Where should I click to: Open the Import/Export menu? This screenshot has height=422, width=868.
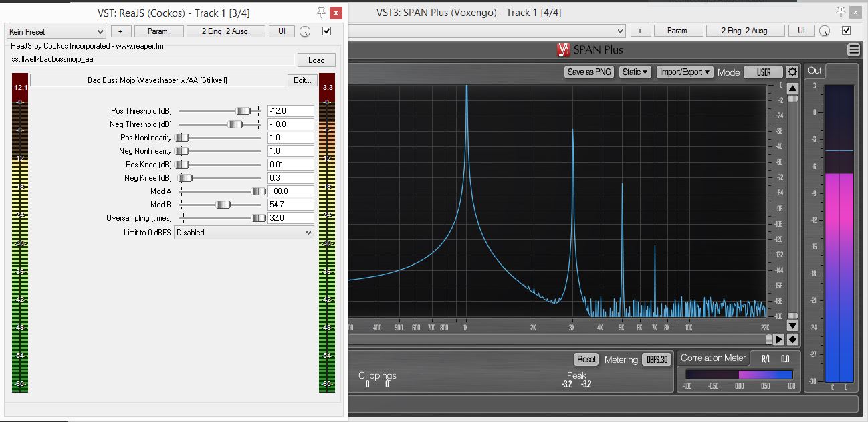[x=684, y=72]
